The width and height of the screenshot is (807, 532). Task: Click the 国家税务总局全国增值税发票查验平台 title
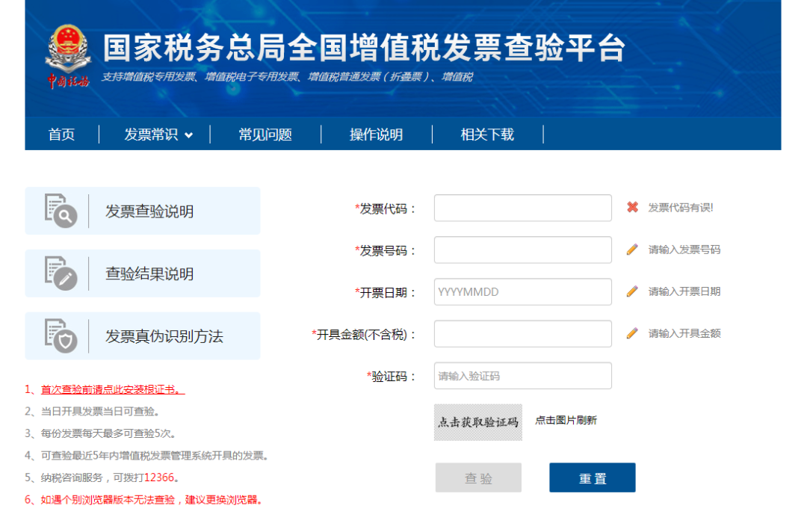[x=365, y=48]
